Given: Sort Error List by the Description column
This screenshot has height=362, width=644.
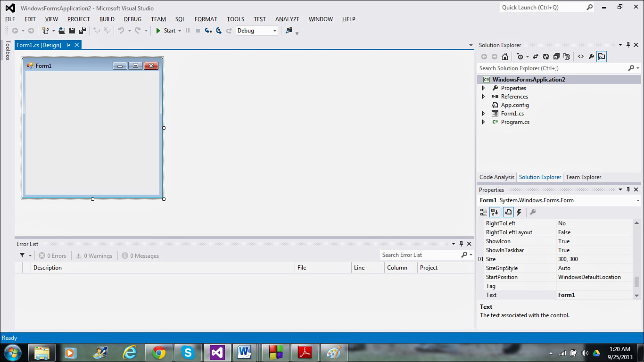Looking at the screenshot, I should coord(163,268).
